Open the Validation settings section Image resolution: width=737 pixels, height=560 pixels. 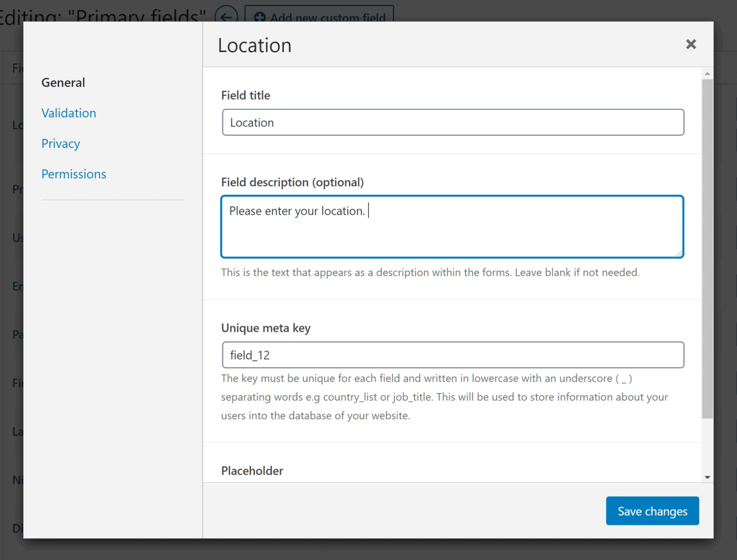coord(69,113)
